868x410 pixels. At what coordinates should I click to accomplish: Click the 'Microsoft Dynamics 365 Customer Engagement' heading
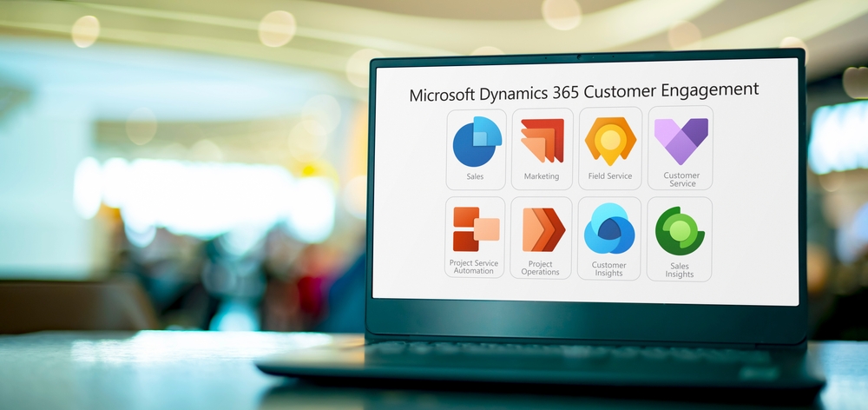pos(584,91)
